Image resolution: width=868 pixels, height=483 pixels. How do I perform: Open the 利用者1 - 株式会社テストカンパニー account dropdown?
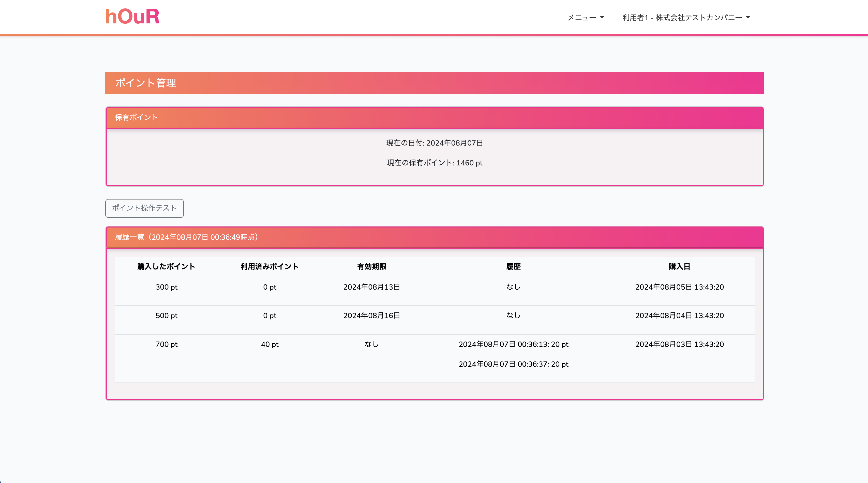[686, 18]
